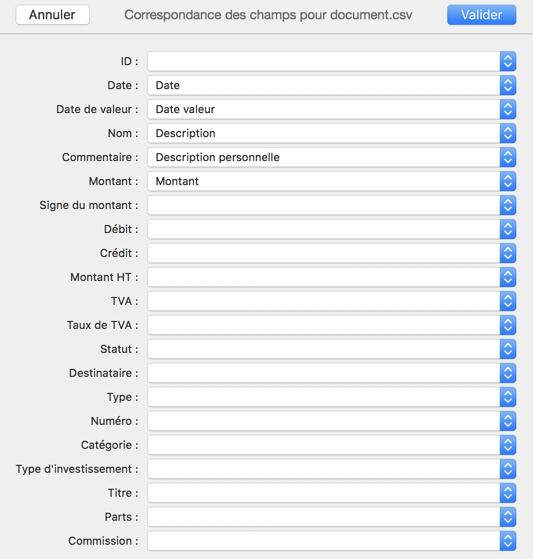The height and width of the screenshot is (559, 533).
Task: Open the Titre field dropdown
Action: point(332,493)
